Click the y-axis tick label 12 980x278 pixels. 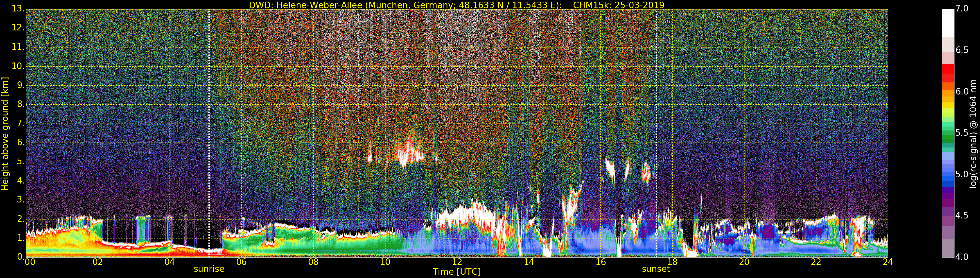click(x=18, y=28)
